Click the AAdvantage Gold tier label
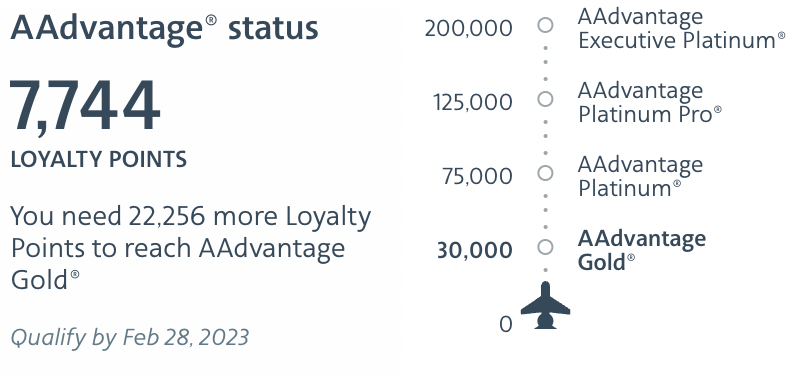Screen dimensions: 804x374 (x=641, y=250)
